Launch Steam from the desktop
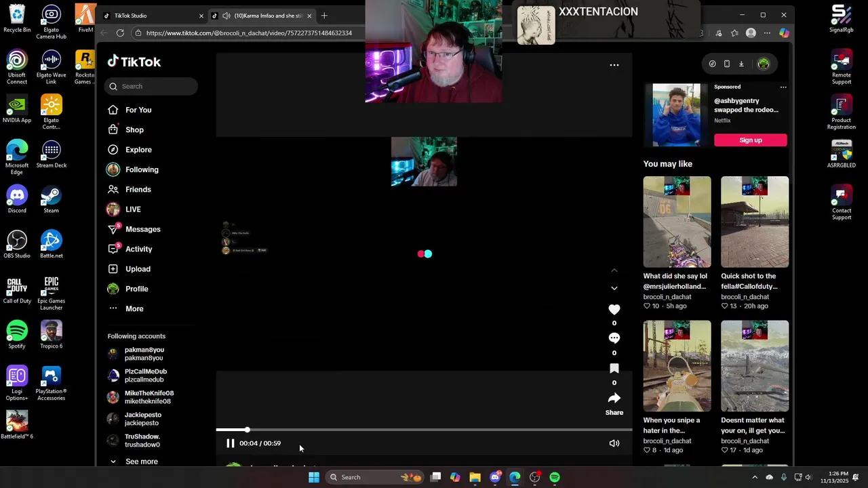Viewport: 868px width, 488px height. tap(51, 199)
